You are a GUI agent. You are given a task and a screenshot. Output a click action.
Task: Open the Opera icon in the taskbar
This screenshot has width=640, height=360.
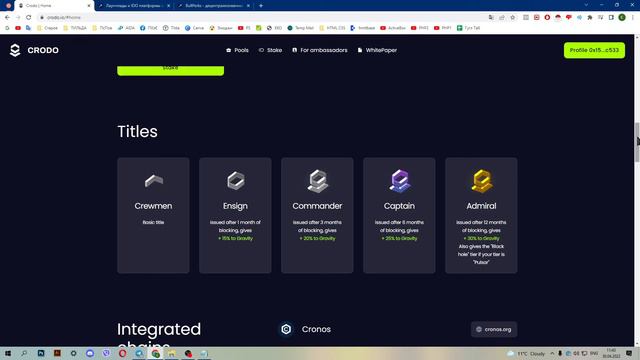click(122, 353)
